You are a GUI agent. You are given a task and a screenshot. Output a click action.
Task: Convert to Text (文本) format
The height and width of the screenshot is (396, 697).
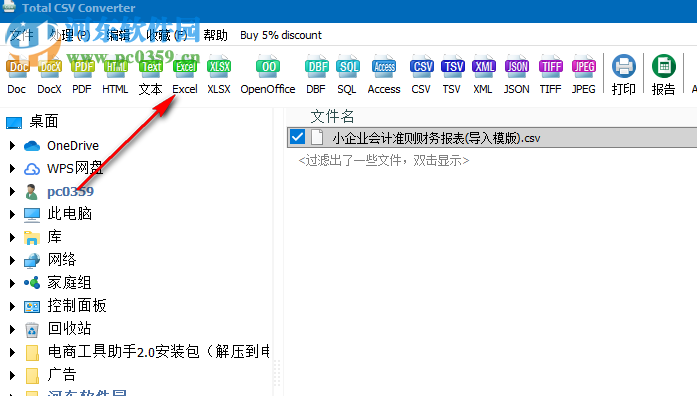pyautogui.click(x=151, y=76)
